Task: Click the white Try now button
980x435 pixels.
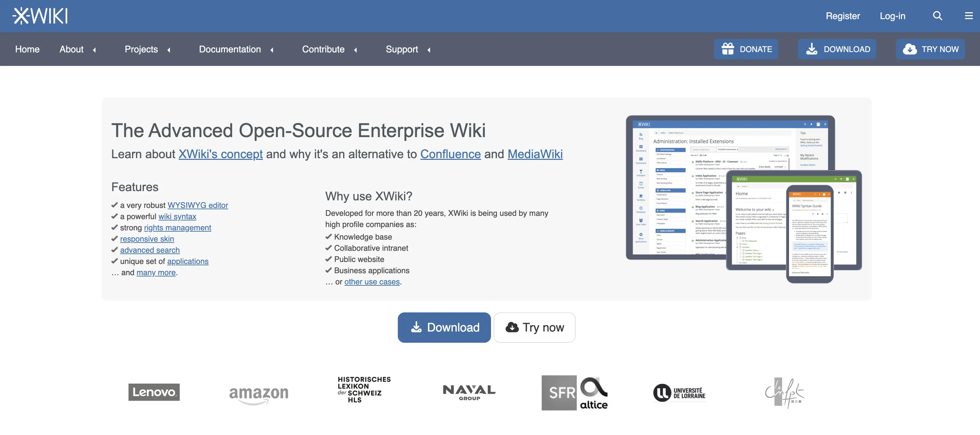Action: (x=534, y=328)
